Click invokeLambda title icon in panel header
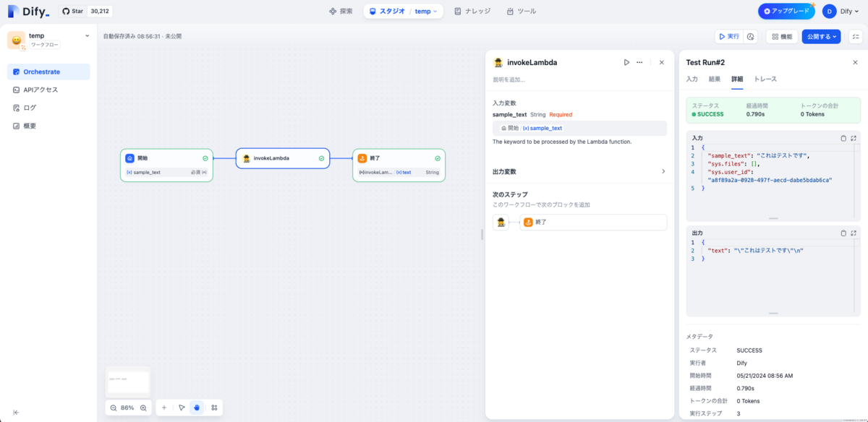This screenshot has width=868, height=422. coord(498,62)
